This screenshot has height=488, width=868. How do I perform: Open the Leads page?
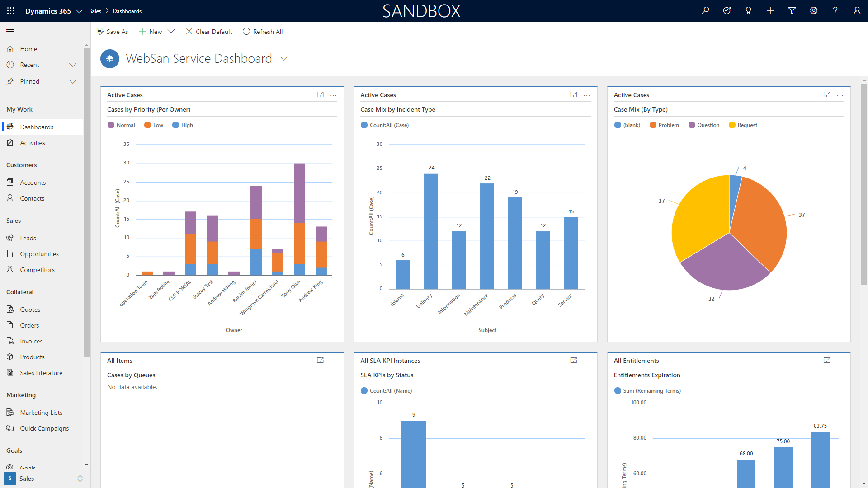tap(42, 238)
